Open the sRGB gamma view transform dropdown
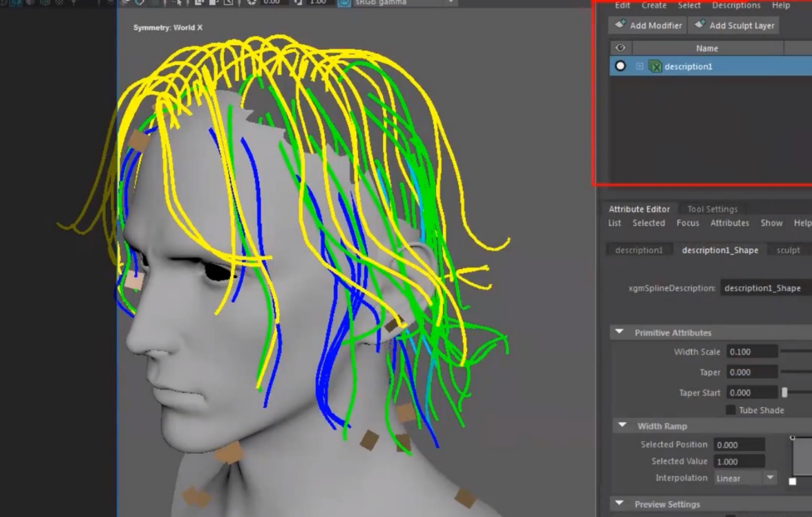Image resolution: width=812 pixels, height=517 pixels. click(x=404, y=3)
